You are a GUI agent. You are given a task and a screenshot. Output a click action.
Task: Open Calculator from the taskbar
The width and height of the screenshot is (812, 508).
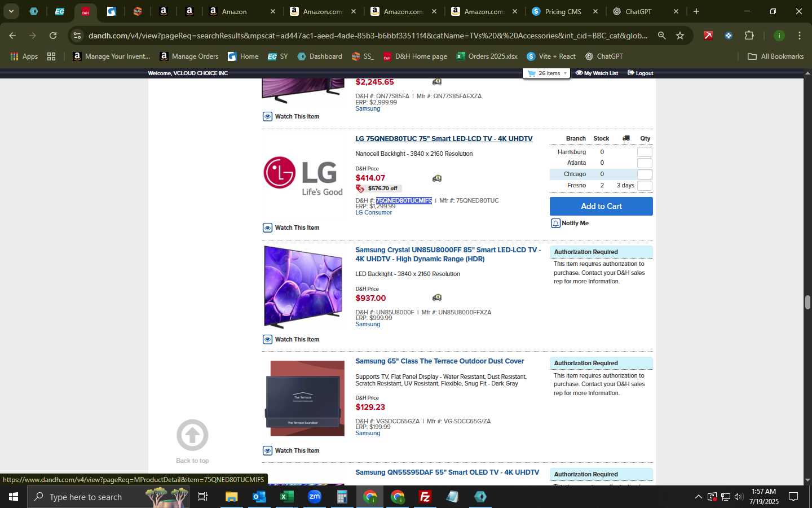click(x=342, y=497)
